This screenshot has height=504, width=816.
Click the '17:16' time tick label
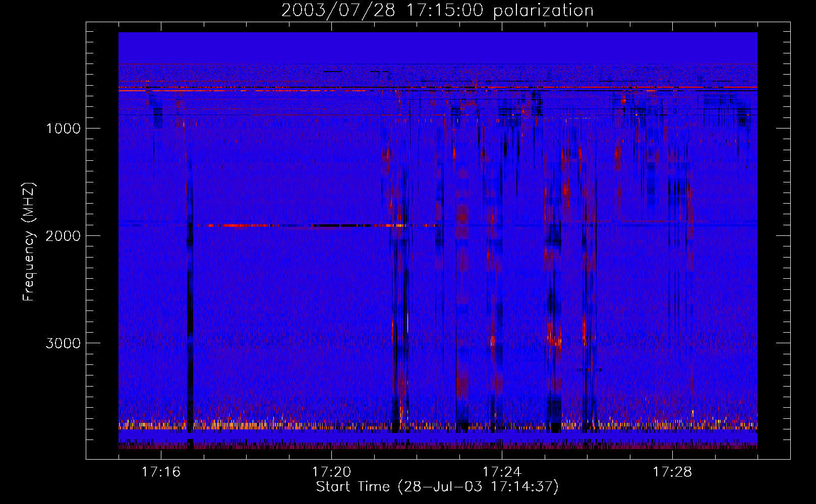tap(161, 472)
